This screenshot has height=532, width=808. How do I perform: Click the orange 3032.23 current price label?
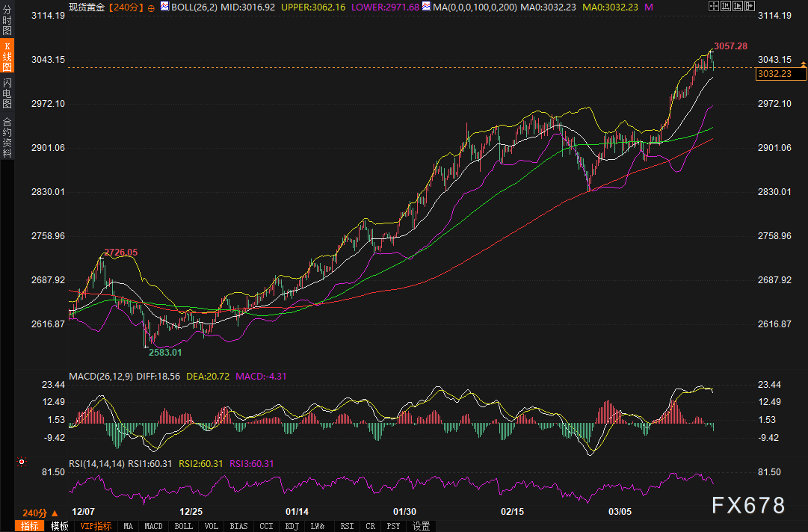(x=780, y=73)
